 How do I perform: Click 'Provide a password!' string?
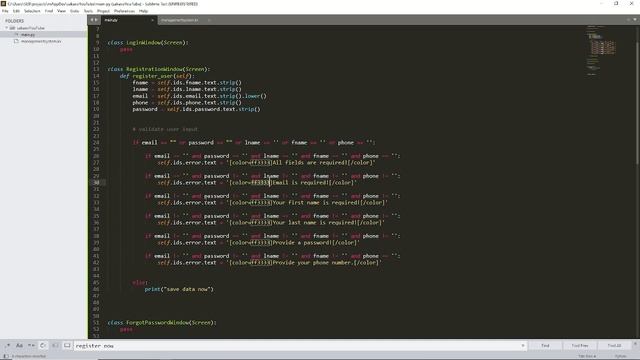(301, 242)
